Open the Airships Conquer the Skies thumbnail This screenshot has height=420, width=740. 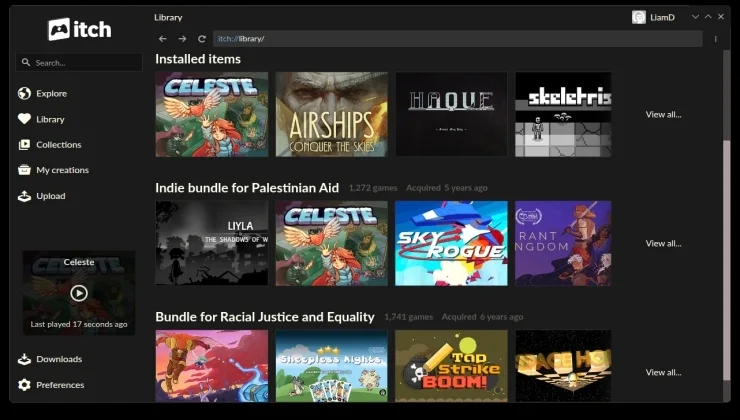(332, 114)
